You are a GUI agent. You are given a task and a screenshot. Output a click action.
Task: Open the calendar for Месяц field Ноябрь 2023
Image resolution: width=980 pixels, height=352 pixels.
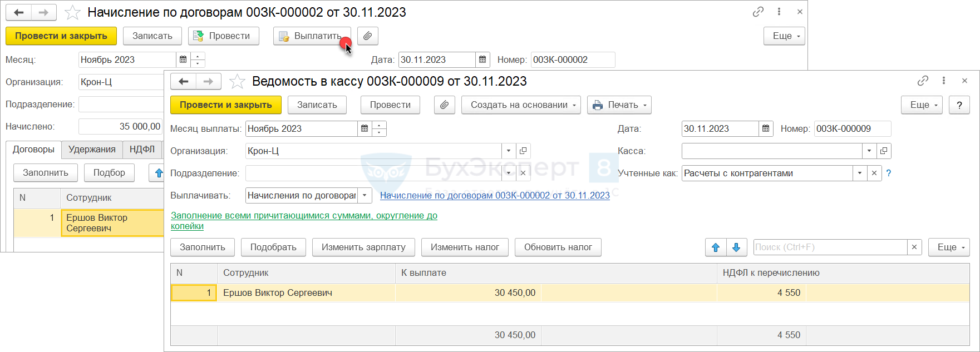183,60
